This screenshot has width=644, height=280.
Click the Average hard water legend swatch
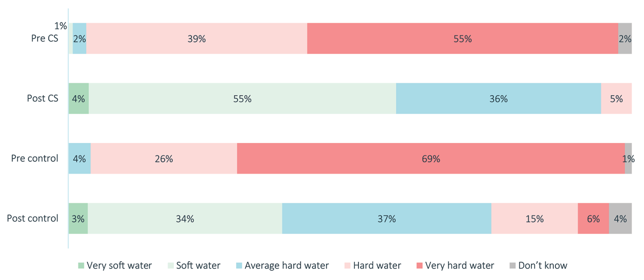pos(240,265)
